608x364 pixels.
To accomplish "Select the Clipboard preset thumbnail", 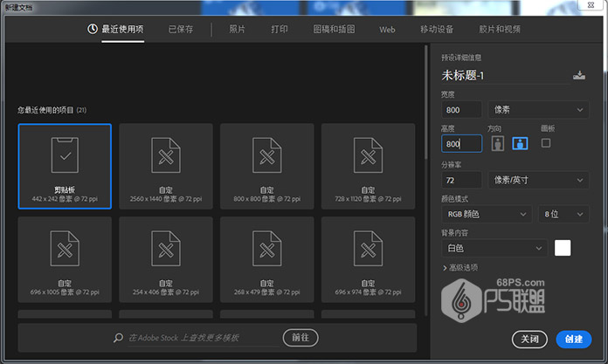I will [x=65, y=167].
